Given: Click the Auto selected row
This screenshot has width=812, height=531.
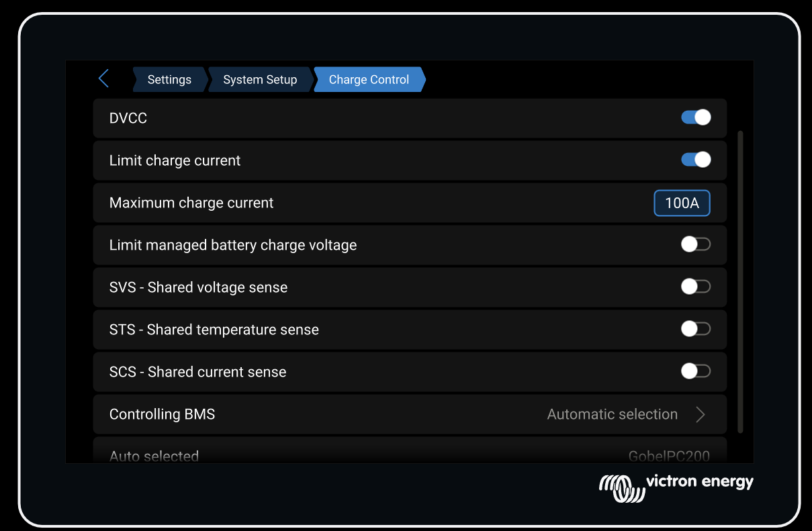Looking at the screenshot, I should click(336, 453).
